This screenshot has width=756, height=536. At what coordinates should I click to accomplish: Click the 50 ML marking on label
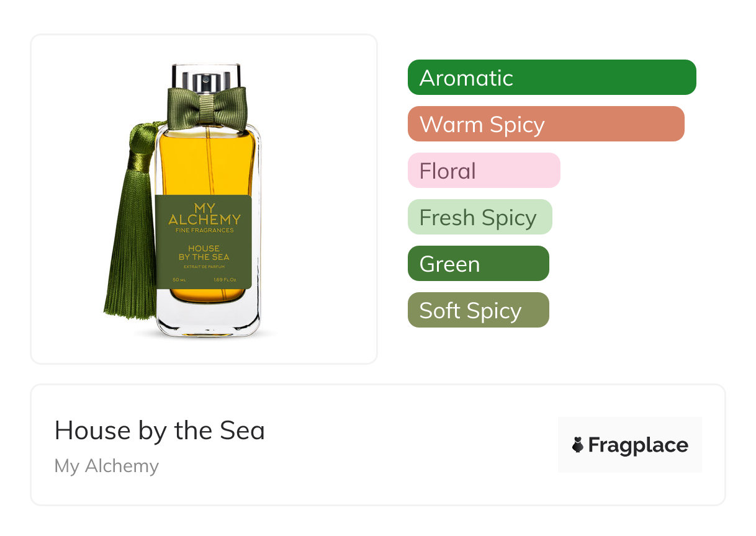click(x=179, y=280)
